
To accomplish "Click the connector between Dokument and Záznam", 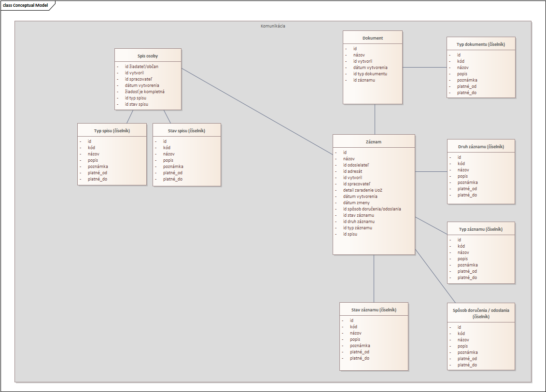I will [375, 119].
